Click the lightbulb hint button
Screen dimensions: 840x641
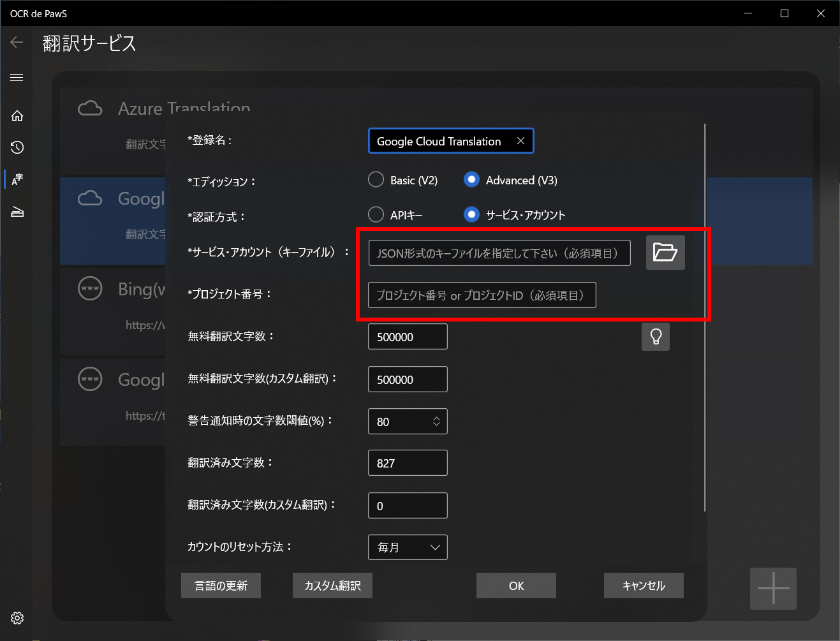point(655,336)
